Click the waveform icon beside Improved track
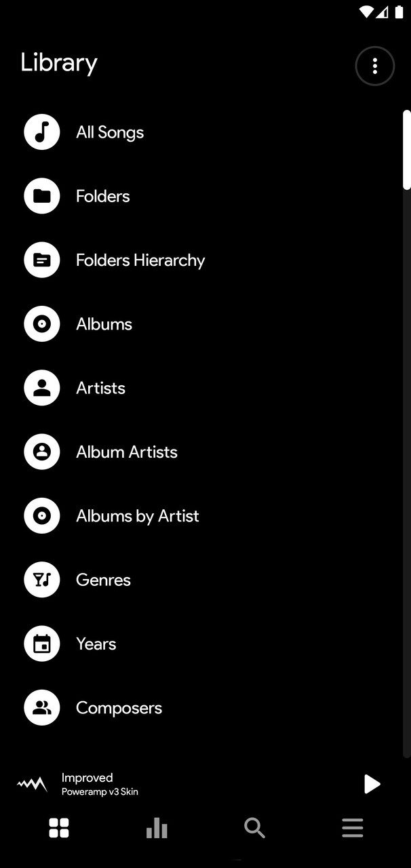 [32, 785]
